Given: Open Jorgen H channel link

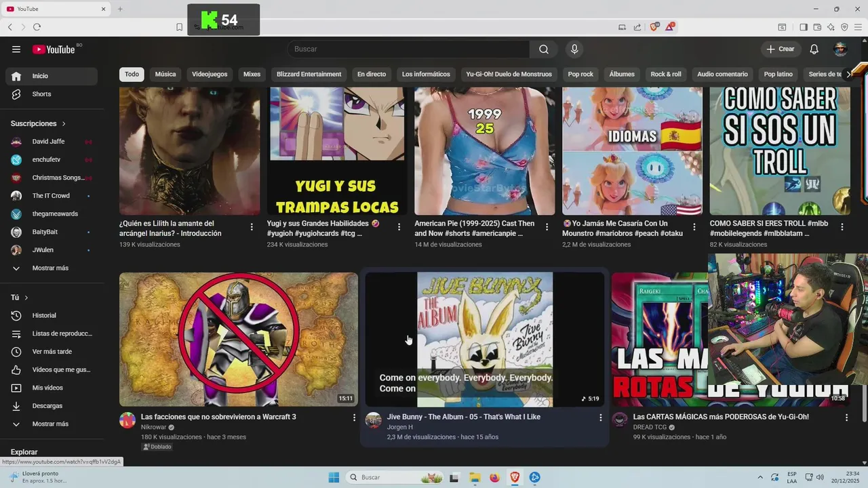Looking at the screenshot, I should click(x=400, y=428).
